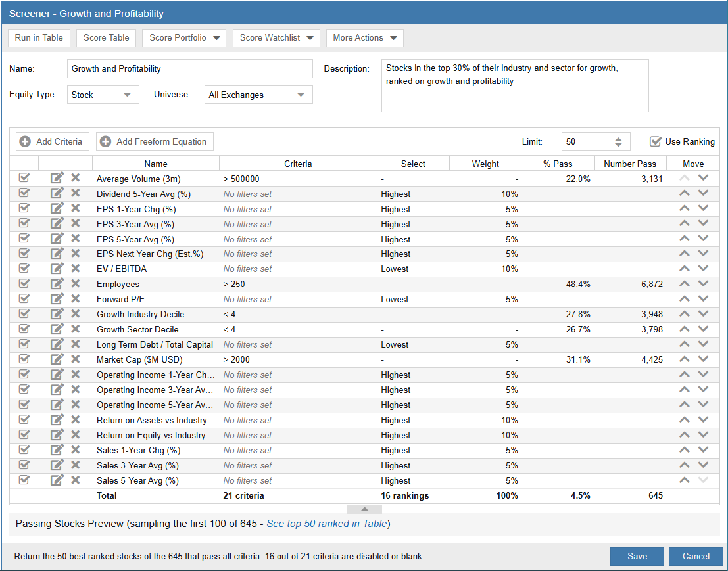The image size is (728, 571).
Task: Uncheck the EPS 1-Year Chg criterion
Action: tap(24, 209)
